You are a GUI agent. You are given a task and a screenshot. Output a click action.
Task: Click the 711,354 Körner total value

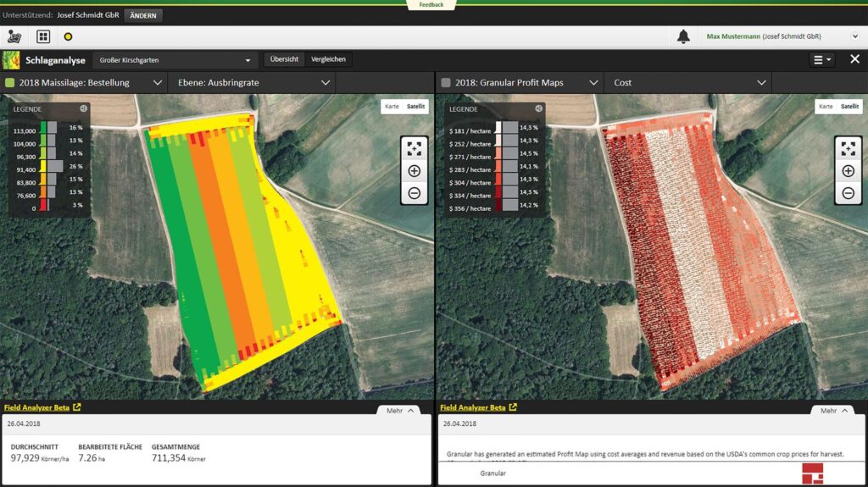179,458
